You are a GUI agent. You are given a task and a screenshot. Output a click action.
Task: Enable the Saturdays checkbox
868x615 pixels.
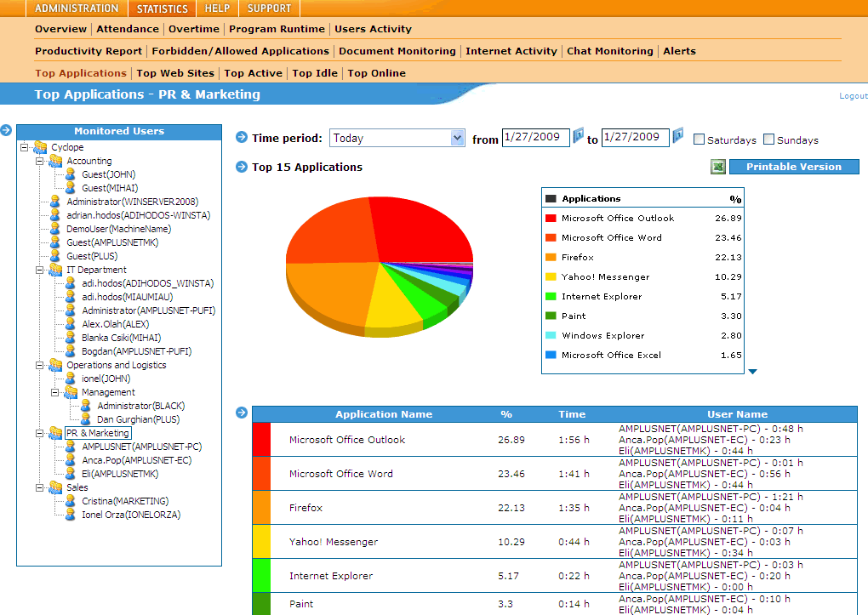pos(700,139)
